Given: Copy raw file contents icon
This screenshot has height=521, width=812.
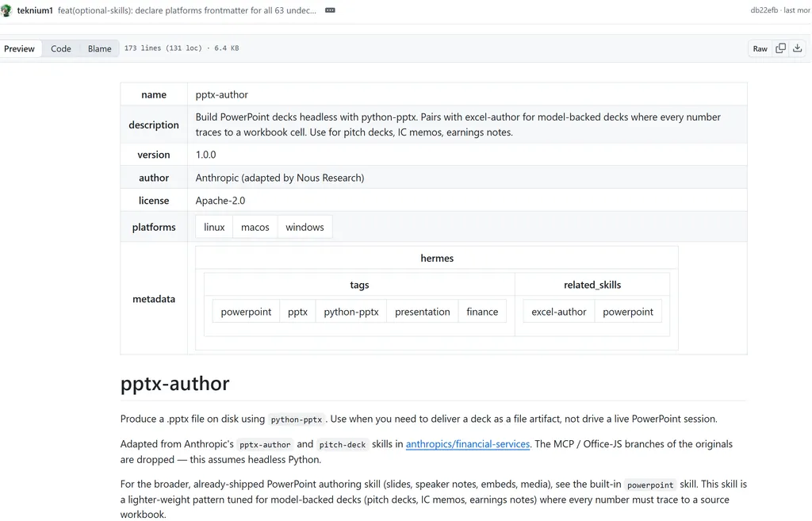Looking at the screenshot, I should point(780,48).
